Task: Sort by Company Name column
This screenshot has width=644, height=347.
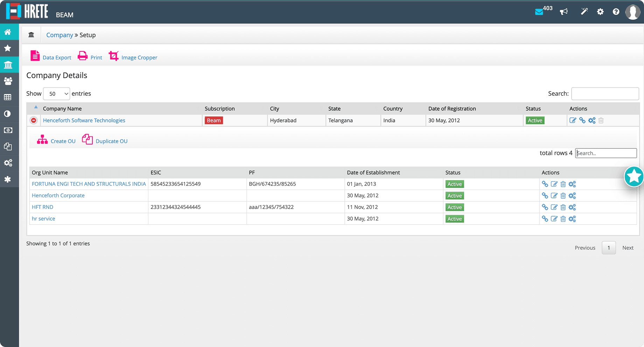Action: (x=62, y=109)
